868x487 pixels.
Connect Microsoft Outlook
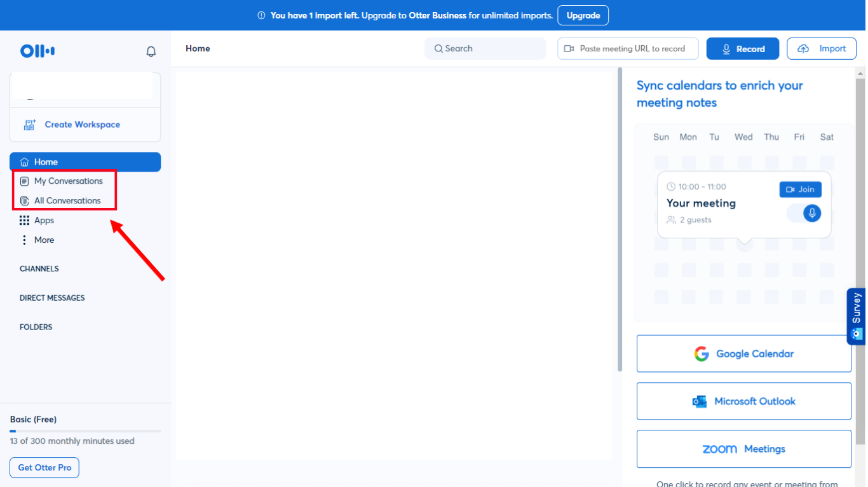[744, 401]
